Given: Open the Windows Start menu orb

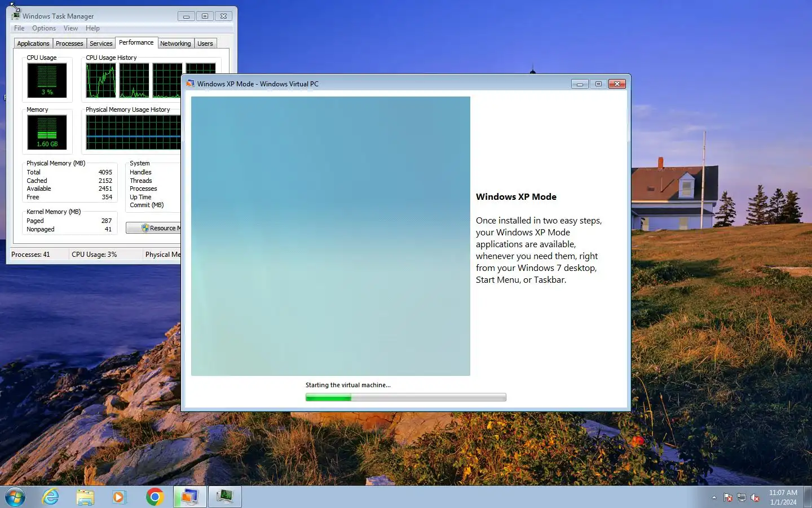Looking at the screenshot, I should 15,497.
